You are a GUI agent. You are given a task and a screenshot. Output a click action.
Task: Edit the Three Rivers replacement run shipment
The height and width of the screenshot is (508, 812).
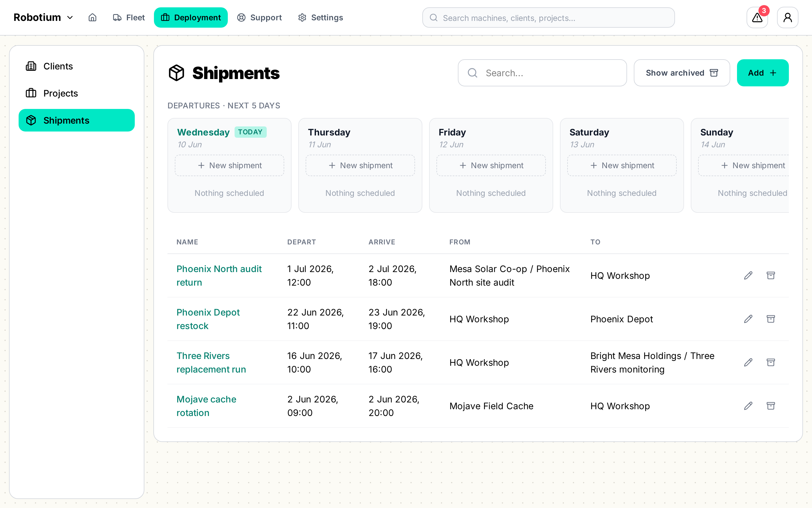748,362
